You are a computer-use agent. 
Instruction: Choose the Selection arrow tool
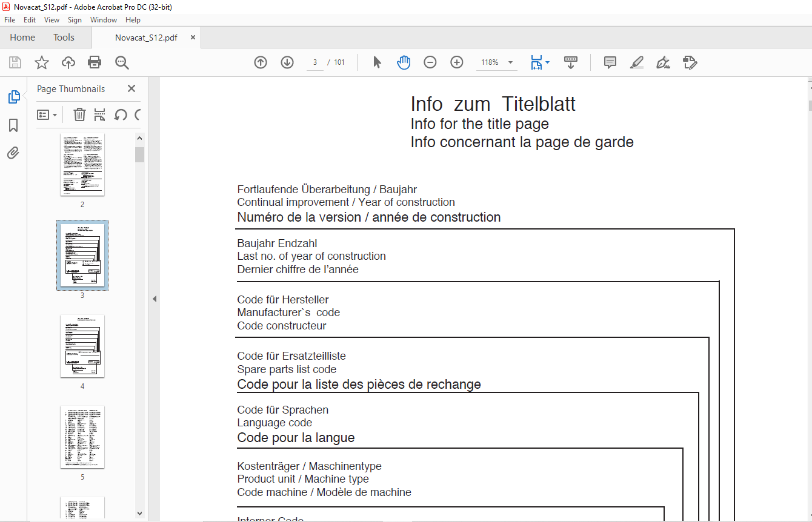click(377, 62)
